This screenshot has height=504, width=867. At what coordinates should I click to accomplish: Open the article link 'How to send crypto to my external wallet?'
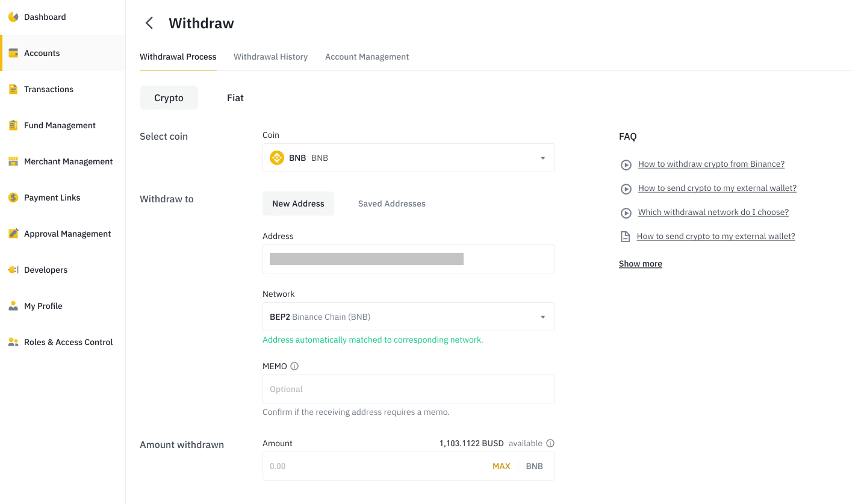click(x=716, y=236)
